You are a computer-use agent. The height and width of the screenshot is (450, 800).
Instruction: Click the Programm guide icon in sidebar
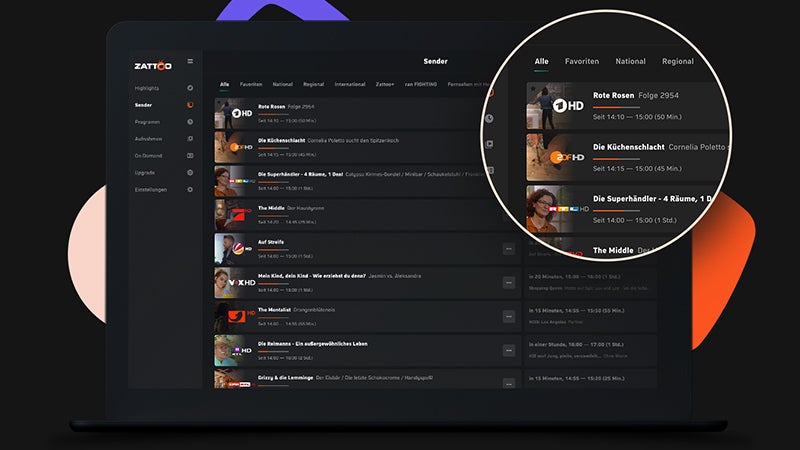point(190,122)
